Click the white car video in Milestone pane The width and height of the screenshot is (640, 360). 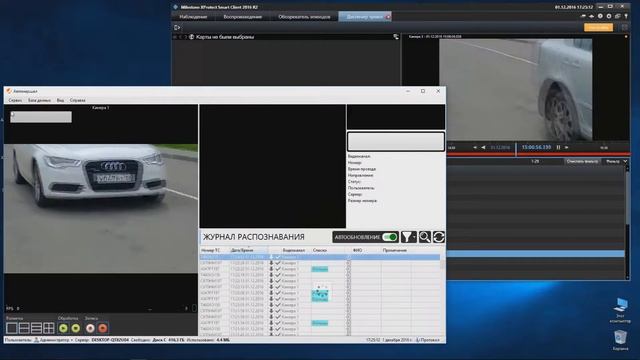[x=516, y=90]
